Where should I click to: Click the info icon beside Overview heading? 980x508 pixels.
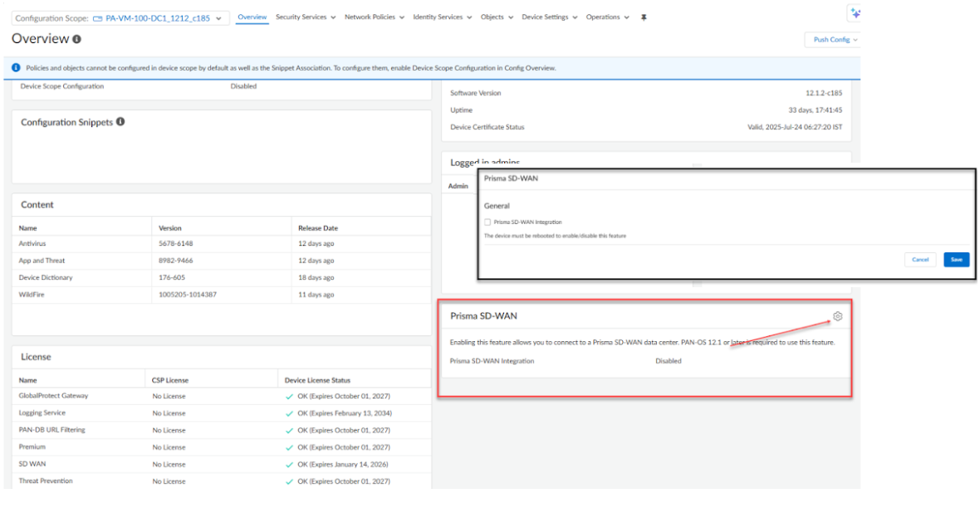tap(77, 39)
